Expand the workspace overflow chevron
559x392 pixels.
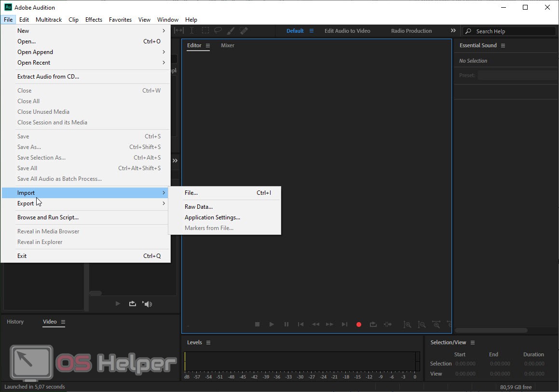[x=453, y=30]
